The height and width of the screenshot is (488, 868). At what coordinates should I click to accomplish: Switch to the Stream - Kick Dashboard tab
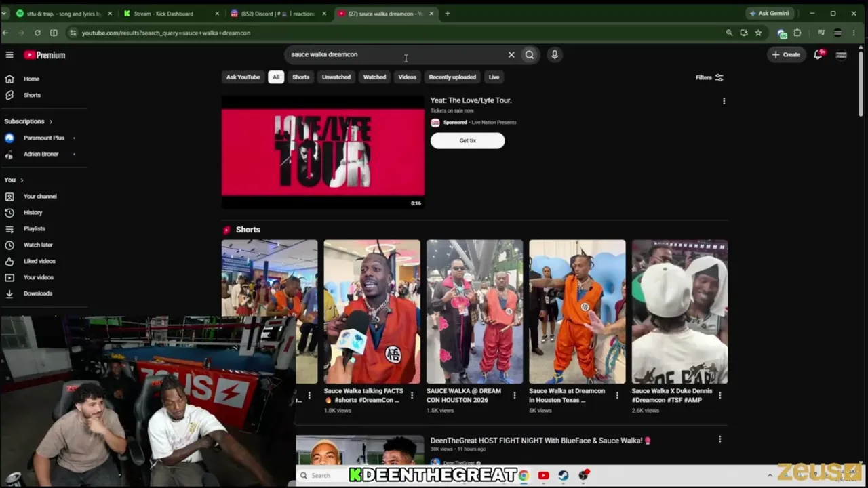(172, 14)
